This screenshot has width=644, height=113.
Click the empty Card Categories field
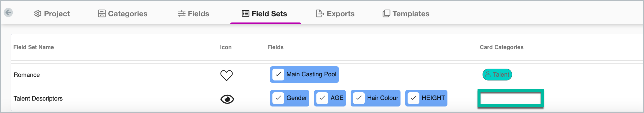click(511, 98)
